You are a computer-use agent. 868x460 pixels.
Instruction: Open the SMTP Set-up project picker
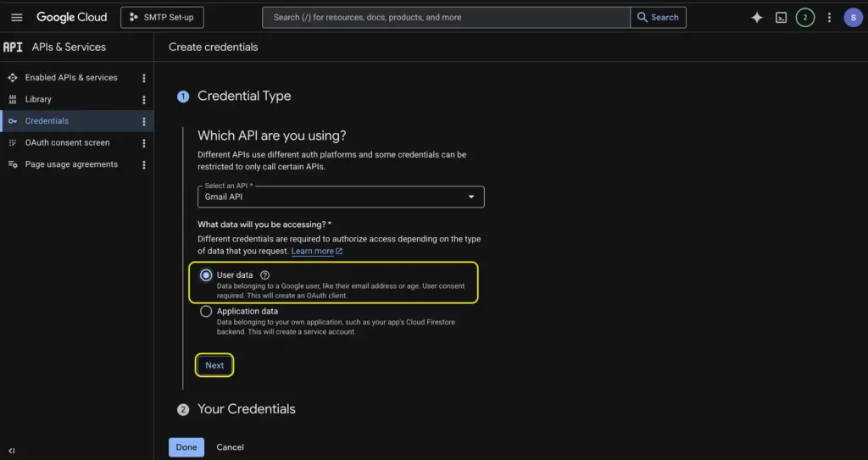click(x=162, y=17)
